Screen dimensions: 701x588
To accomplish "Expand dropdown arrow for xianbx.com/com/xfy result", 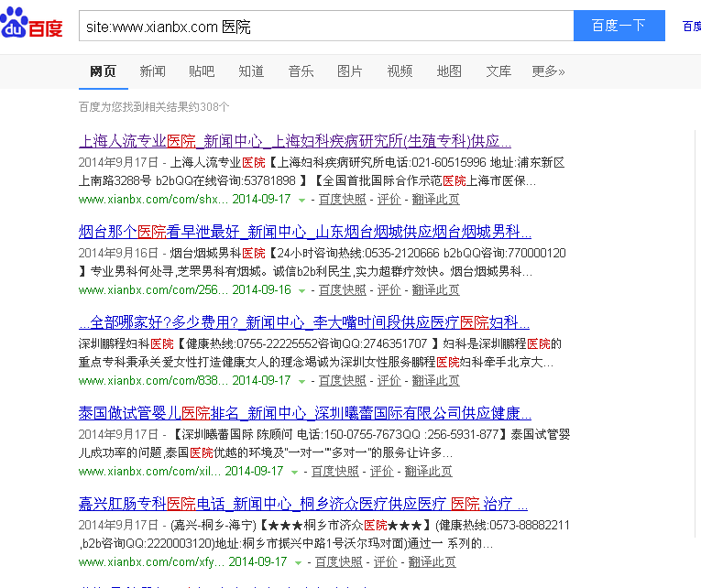I will pyautogui.click(x=298, y=563).
